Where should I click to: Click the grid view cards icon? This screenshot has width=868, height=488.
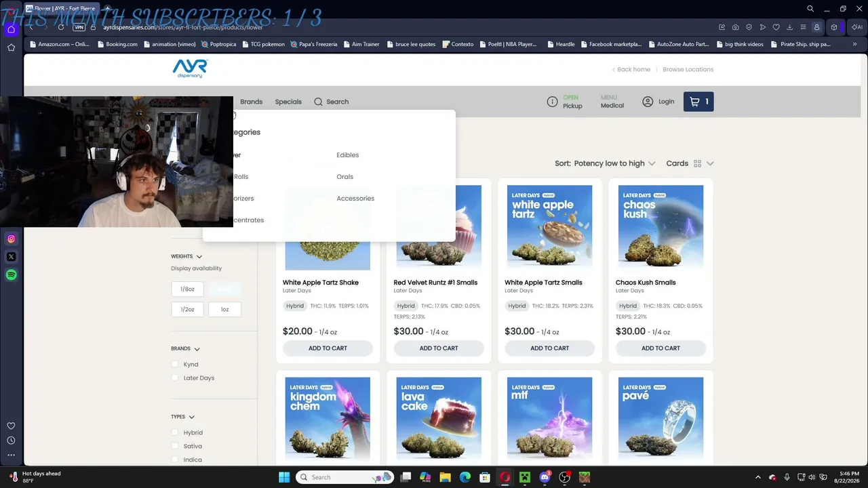697,163
